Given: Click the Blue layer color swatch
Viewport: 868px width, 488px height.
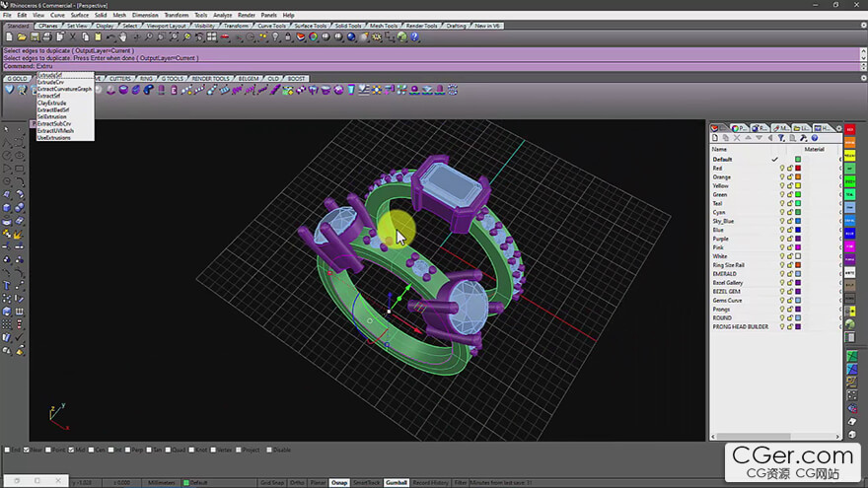Looking at the screenshot, I should pyautogui.click(x=798, y=230).
